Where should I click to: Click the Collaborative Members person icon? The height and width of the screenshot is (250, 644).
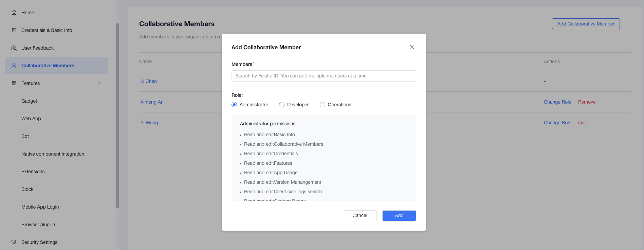(x=14, y=66)
